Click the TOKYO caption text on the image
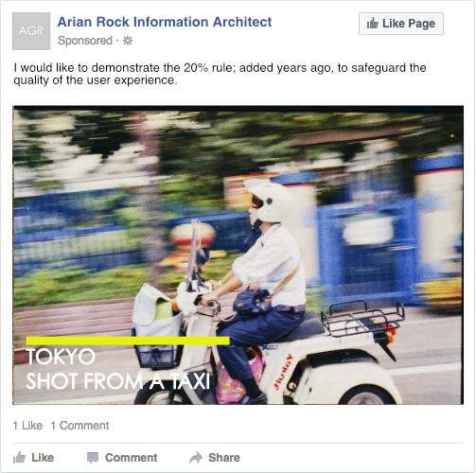 [x=61, y=357]
